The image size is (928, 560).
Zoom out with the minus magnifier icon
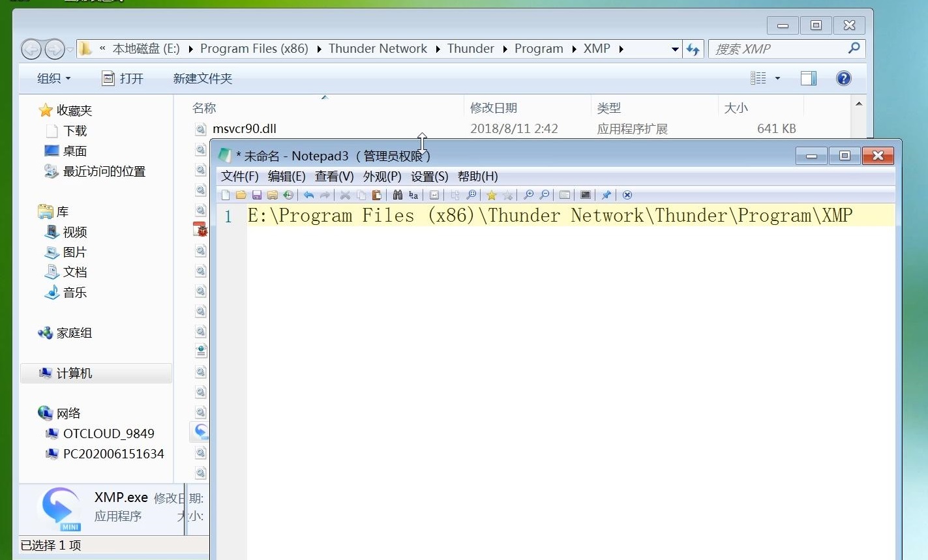tap(544, 195)
